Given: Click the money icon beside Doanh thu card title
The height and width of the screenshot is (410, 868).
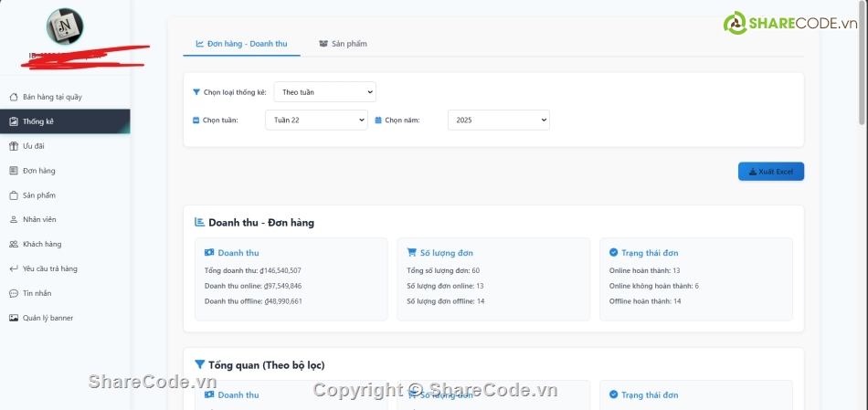Looking at the screenshot, I should (209, 253).
